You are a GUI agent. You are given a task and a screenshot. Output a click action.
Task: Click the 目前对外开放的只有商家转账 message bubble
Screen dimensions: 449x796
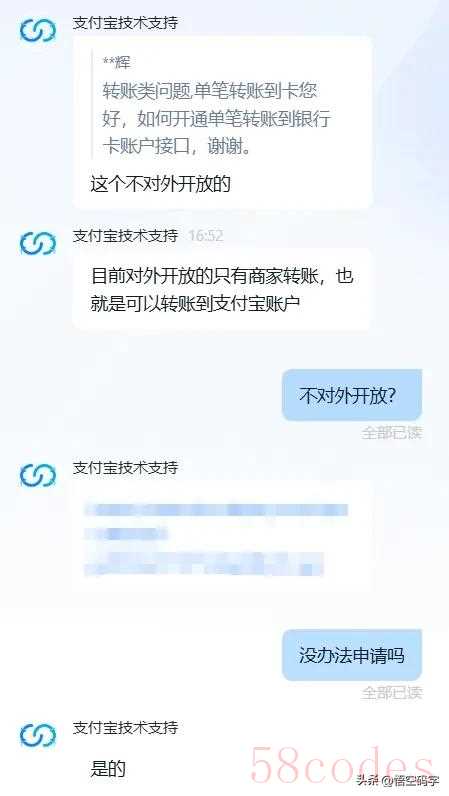222,289
